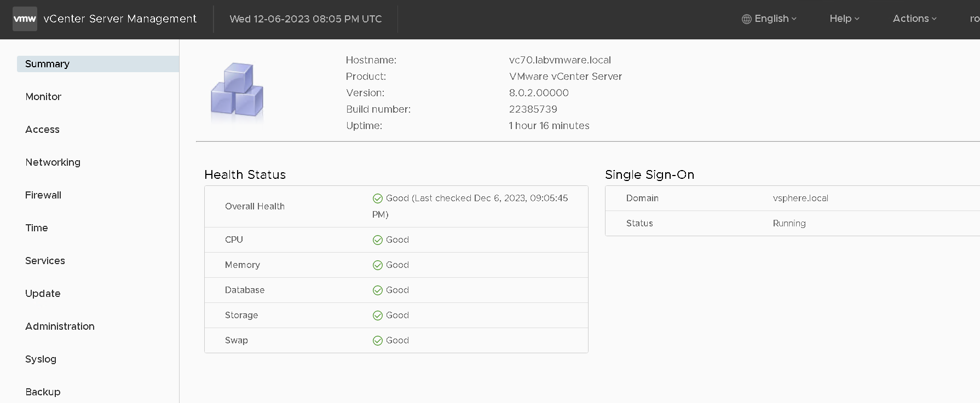Go to the Access page
Viewport: 980px width, 403px height.
coord(42,130)
